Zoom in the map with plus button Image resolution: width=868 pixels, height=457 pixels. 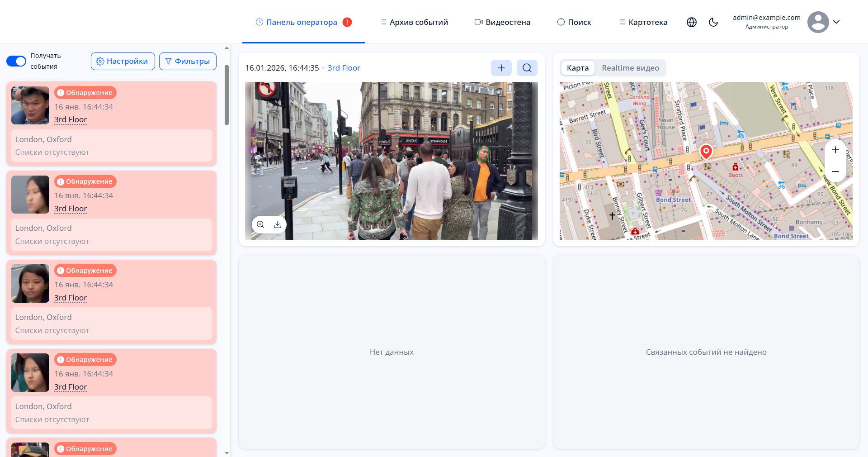pos(835,150)
